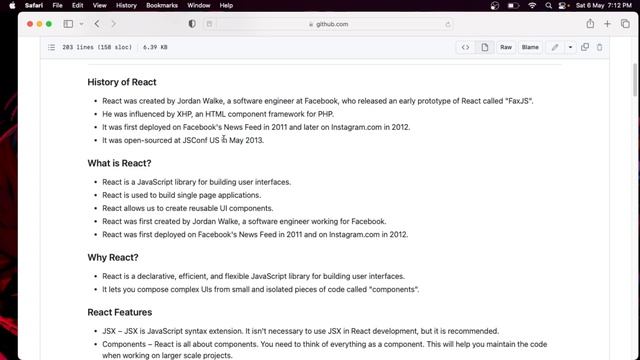Open the View menu
This screenshot has width=640, height=360.
[x=100, y=5]
